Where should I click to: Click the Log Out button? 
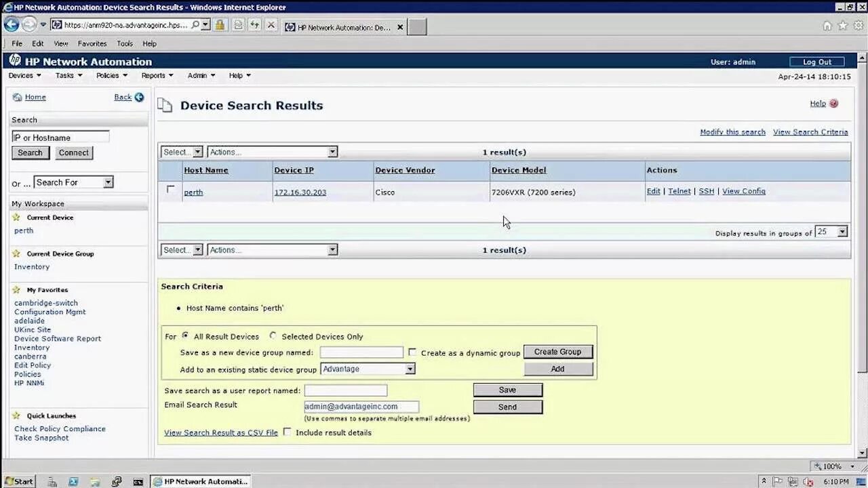[817, 62]
